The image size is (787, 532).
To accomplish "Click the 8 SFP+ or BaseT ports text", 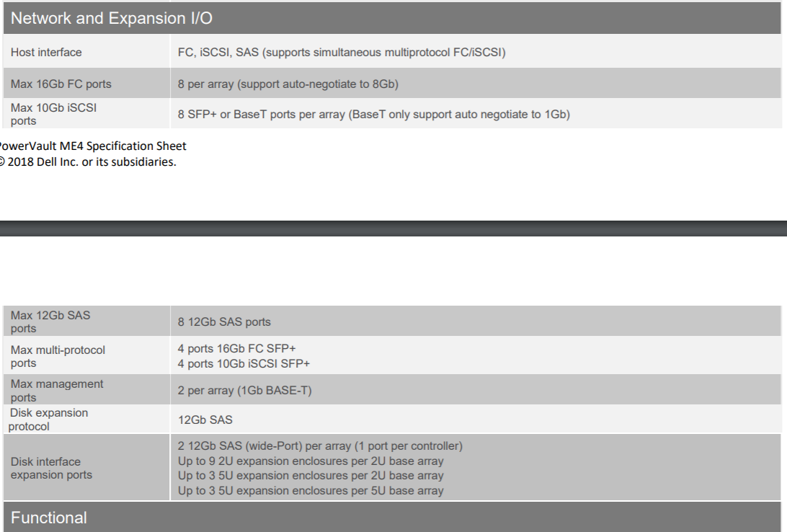I will (373, 114).
